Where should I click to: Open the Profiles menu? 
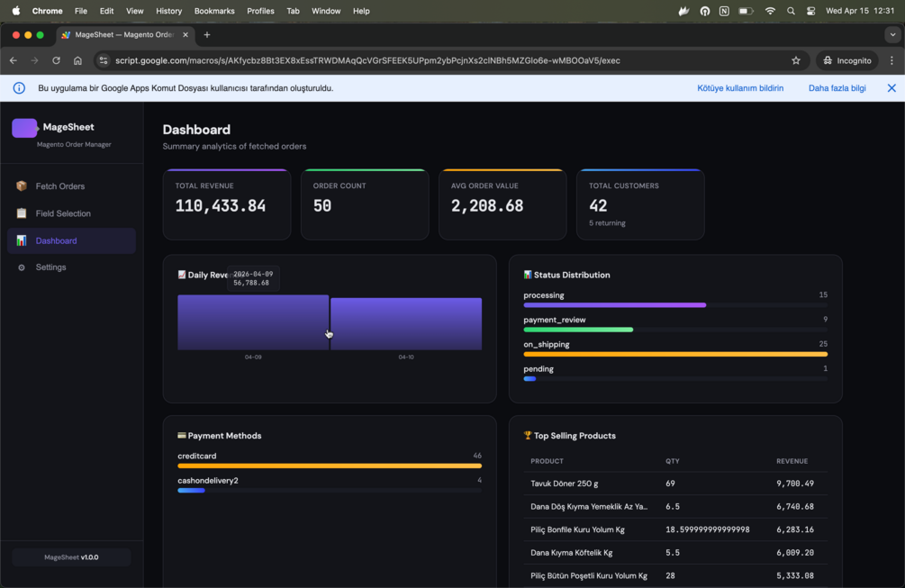pos(260,11)
